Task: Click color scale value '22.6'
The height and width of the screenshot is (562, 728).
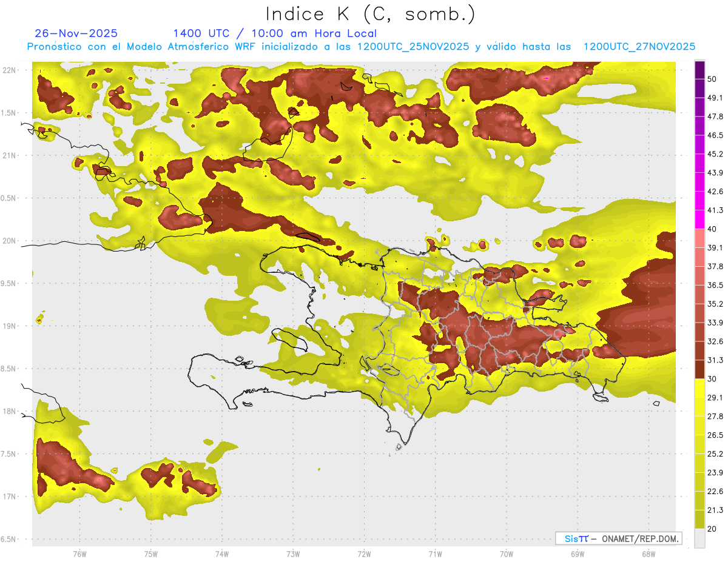Action: coord(715,491)
